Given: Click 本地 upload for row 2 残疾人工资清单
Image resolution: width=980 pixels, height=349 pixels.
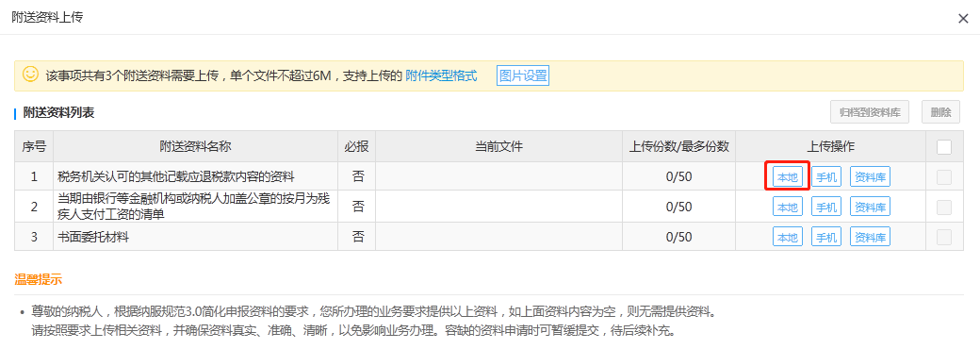Looking at the screenshot, I should coord(788,207).
